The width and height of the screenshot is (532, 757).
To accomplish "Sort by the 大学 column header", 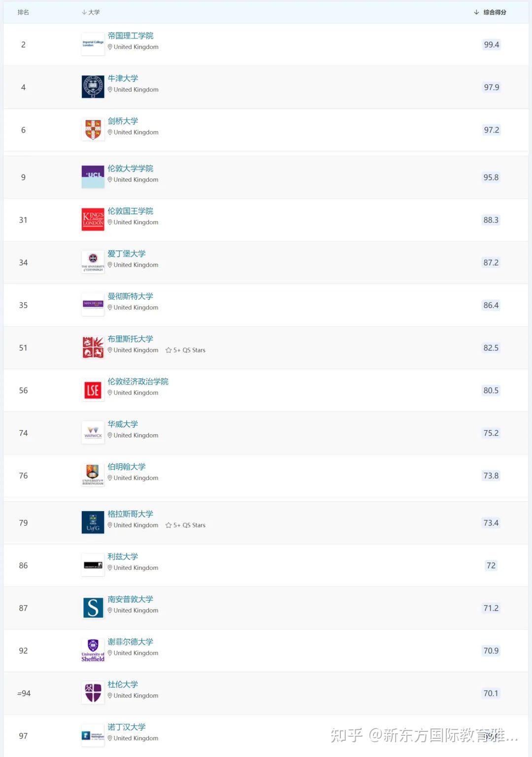I will pyautogui.click(x=91, y=12).
